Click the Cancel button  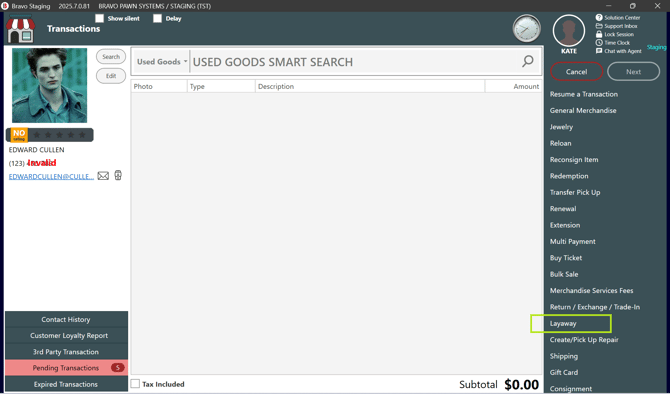576,72
